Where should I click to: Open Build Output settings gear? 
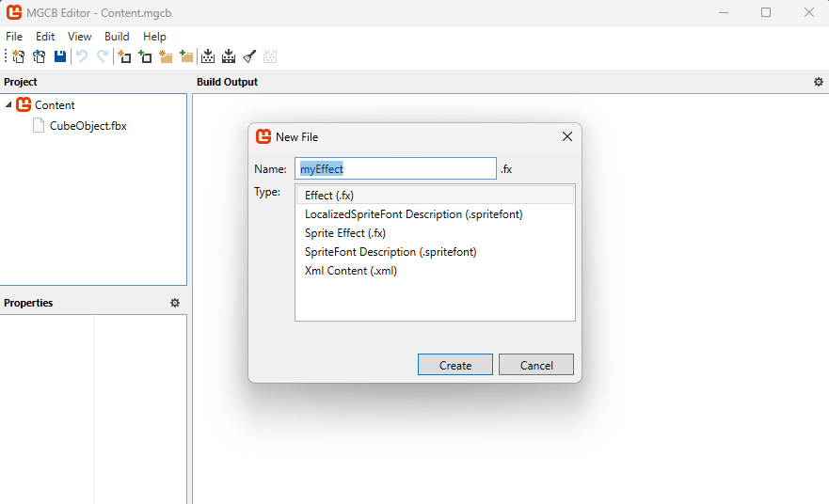pos(819,82)
